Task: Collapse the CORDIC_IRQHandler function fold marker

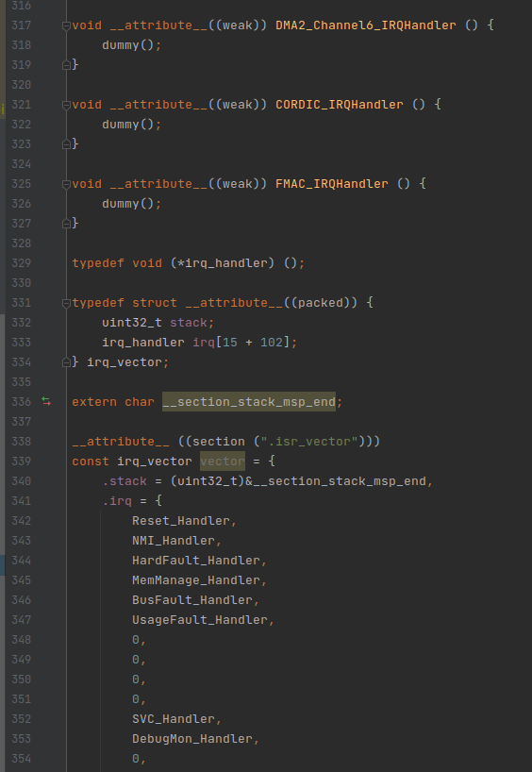Action: tap(66, 105)
